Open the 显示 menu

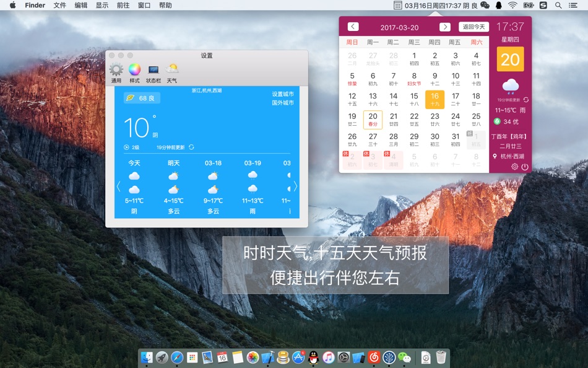102,5
